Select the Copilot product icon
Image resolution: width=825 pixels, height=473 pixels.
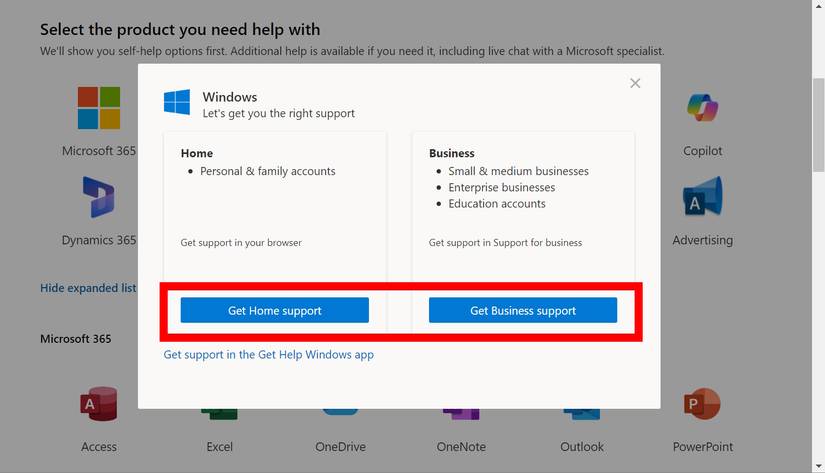[x=702, y=107]
